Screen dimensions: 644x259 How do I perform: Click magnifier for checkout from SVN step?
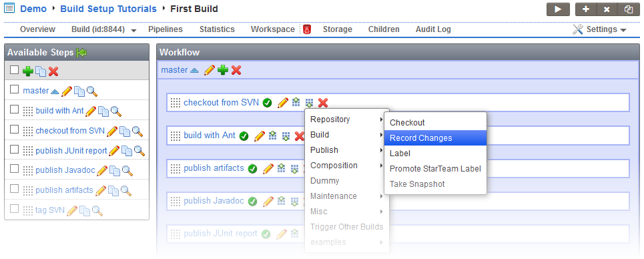point(137,131)
